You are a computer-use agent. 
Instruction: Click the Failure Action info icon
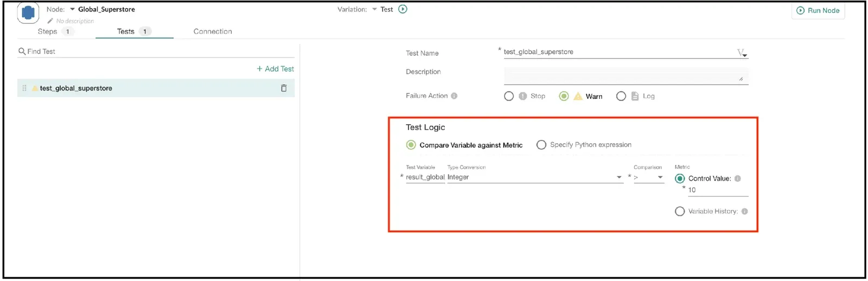point(454,96)
